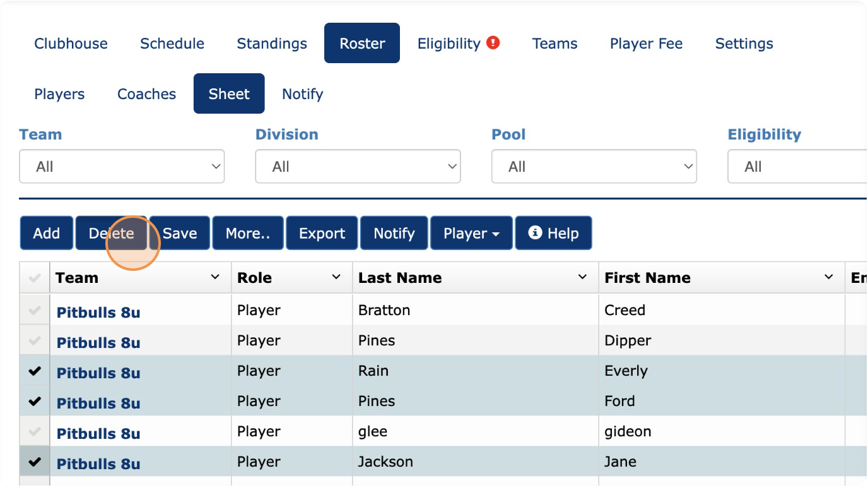Check the Creed Bratton row checkbox

point(35,310)
